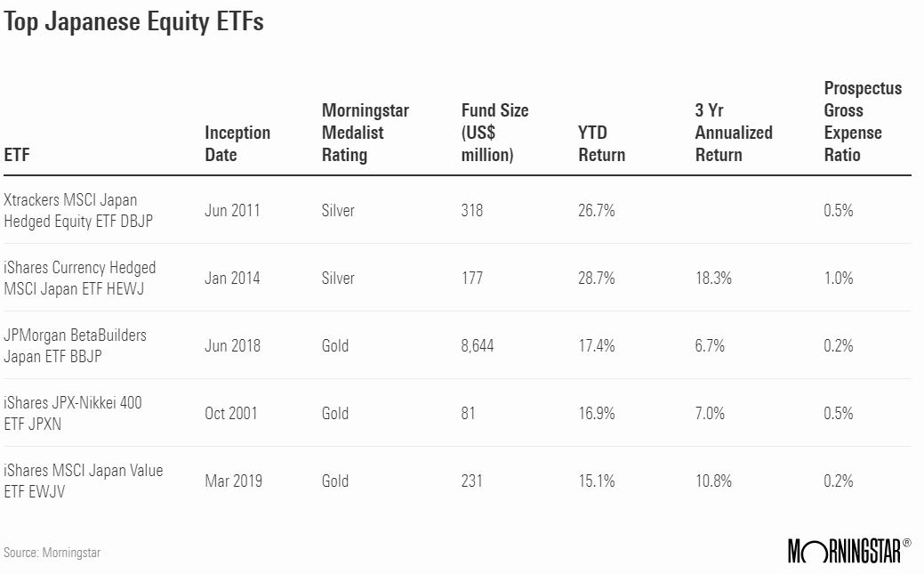Select JPMorgan BetaBuilders Japan ETF BBJP
This screenshot has height=574, width=924.
pyautogui.click(x=75, y=345)
